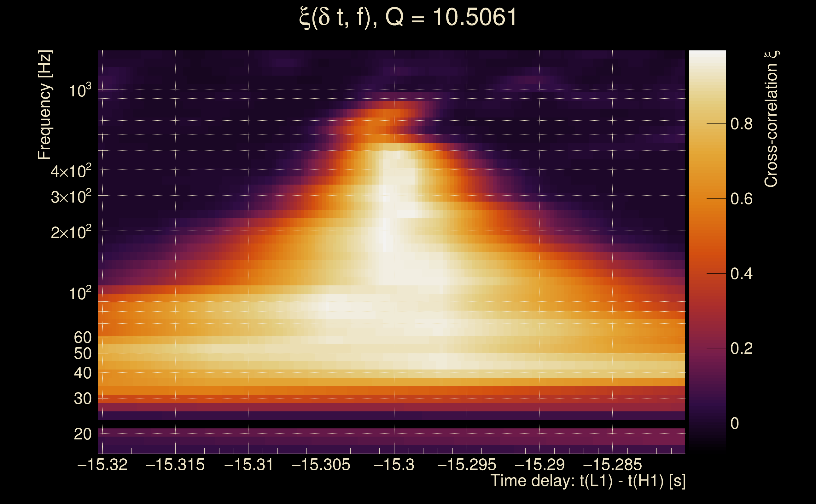
Task: Click the -15.31 x-axis tick label
Action: (x=248, y=465)
